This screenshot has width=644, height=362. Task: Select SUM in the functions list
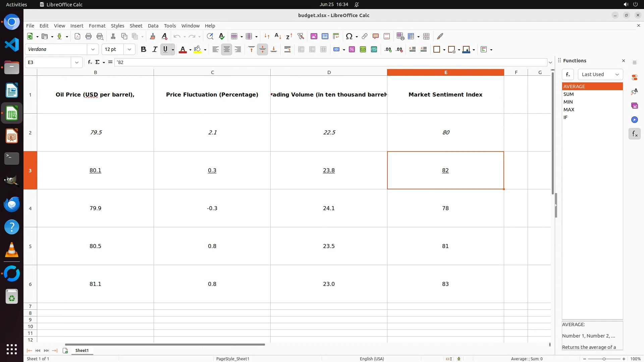tap(569, 94)
